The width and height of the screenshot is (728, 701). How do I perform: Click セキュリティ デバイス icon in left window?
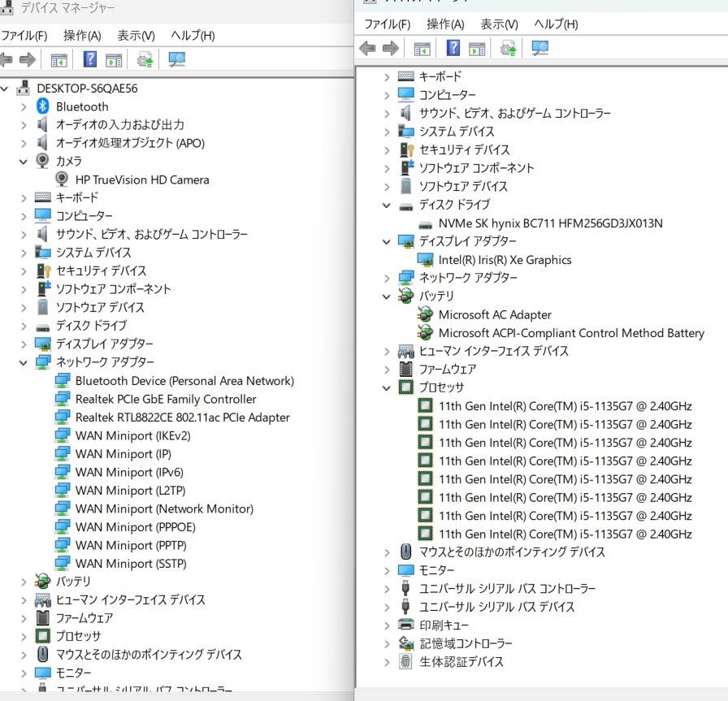click(x=43, y=270)
